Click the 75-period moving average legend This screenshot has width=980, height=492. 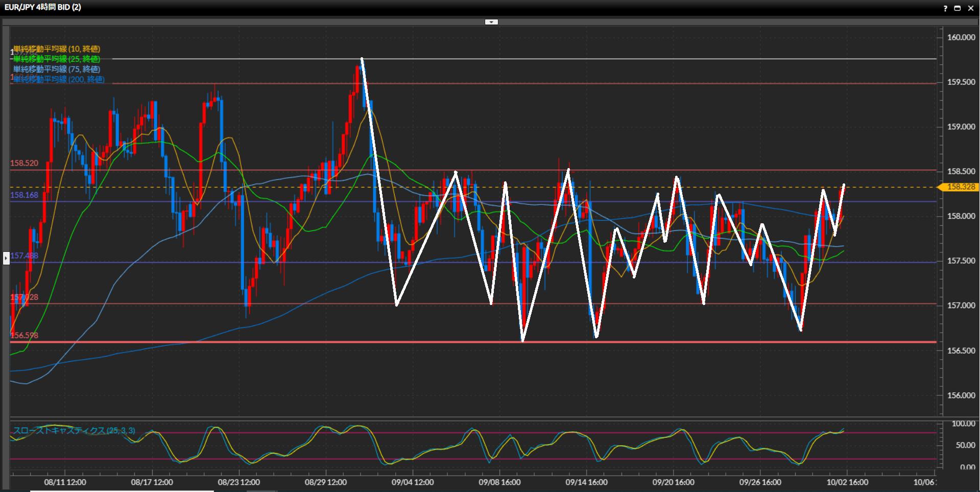pyautogui.click(x=57, y=69)
